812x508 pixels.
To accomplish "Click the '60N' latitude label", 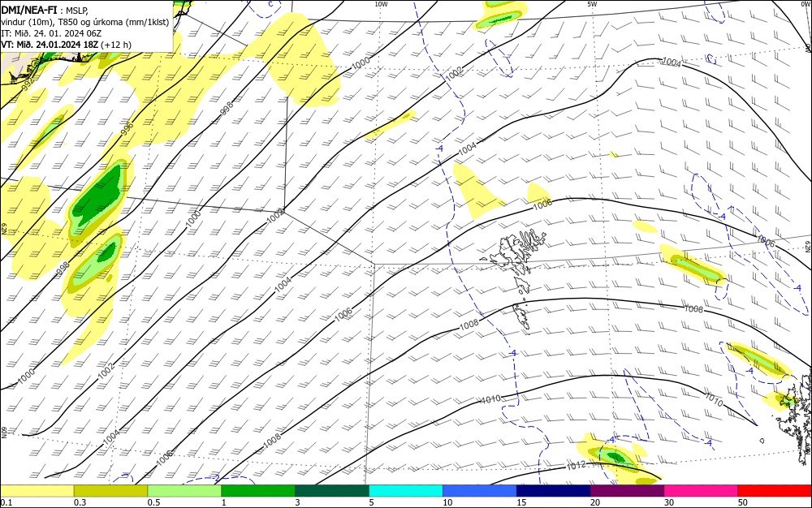I will [3, 433].
